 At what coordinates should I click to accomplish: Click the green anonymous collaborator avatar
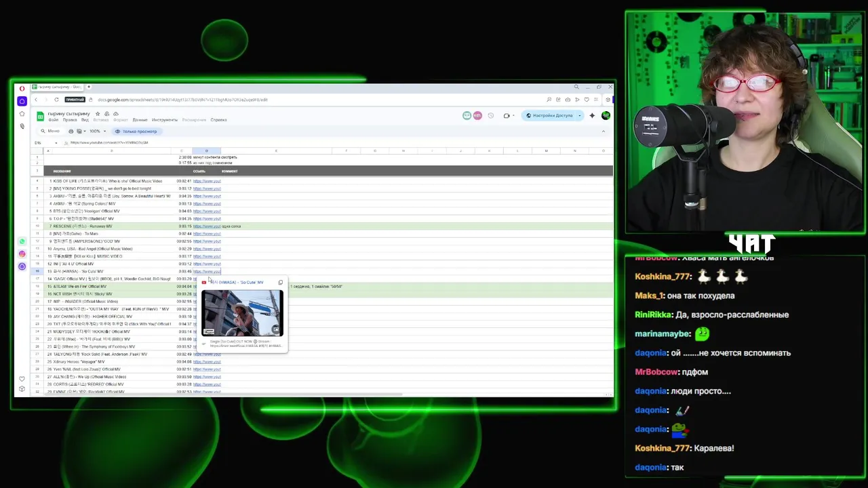coord(467,115)
